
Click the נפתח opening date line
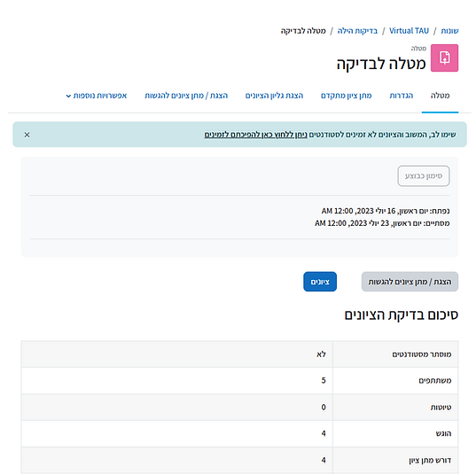tap(386, 211)
